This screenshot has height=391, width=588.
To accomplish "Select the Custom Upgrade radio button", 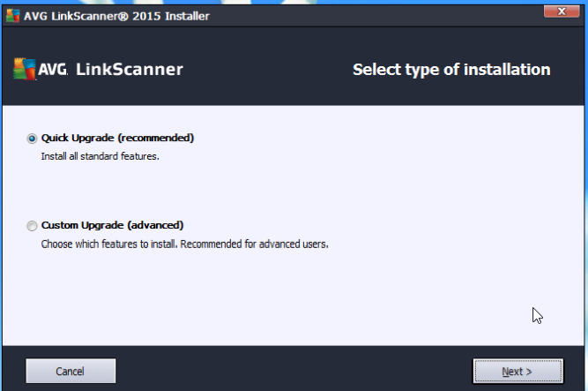I will coord(33,226).
